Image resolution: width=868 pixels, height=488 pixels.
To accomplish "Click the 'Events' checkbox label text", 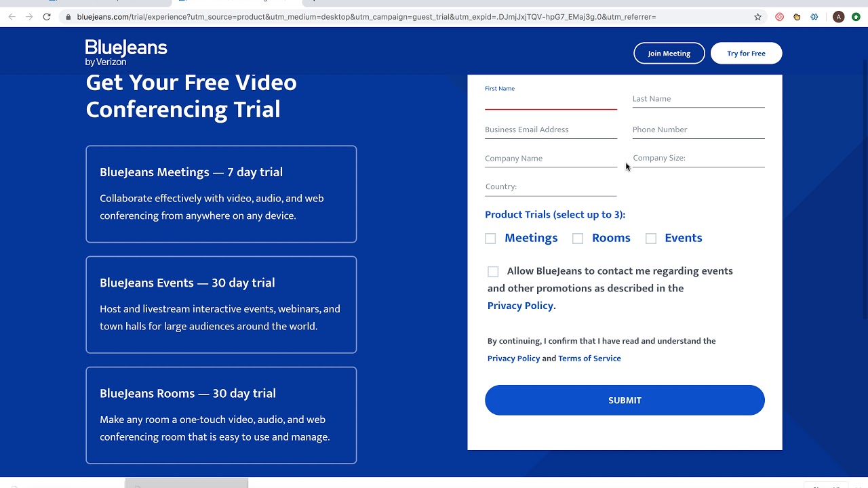I will (684, 238).
